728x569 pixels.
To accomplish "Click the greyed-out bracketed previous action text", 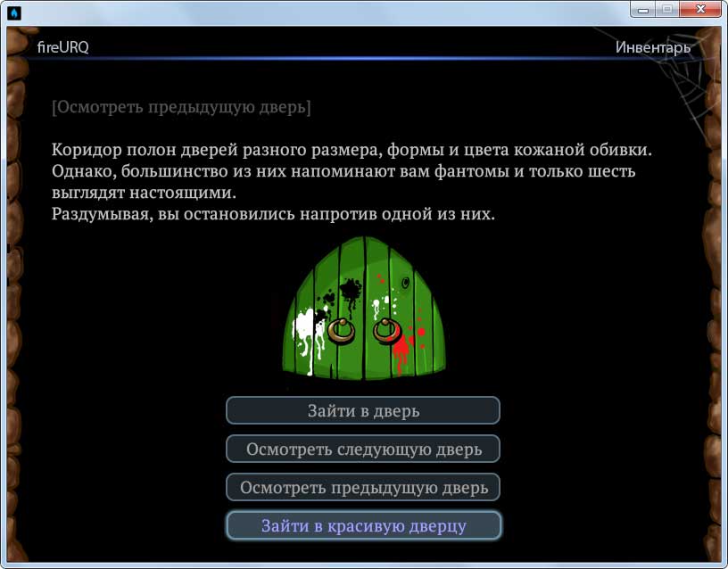I will coord(181,107).
